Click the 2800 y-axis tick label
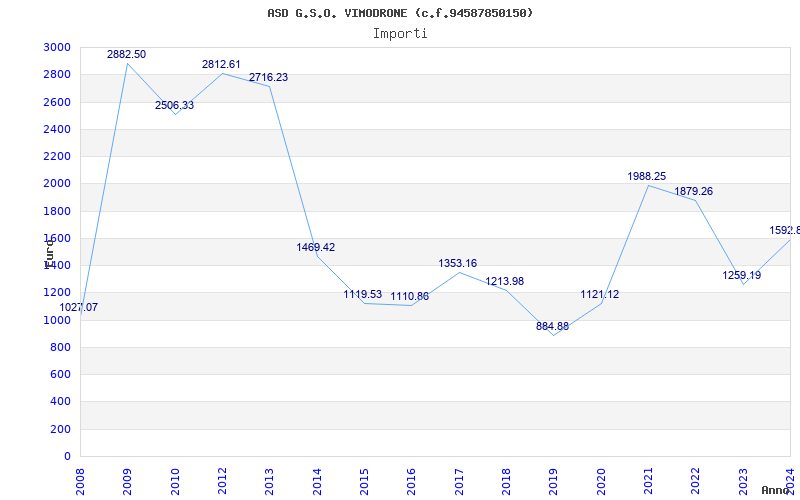The image size is (800, 500). (57, 74)
